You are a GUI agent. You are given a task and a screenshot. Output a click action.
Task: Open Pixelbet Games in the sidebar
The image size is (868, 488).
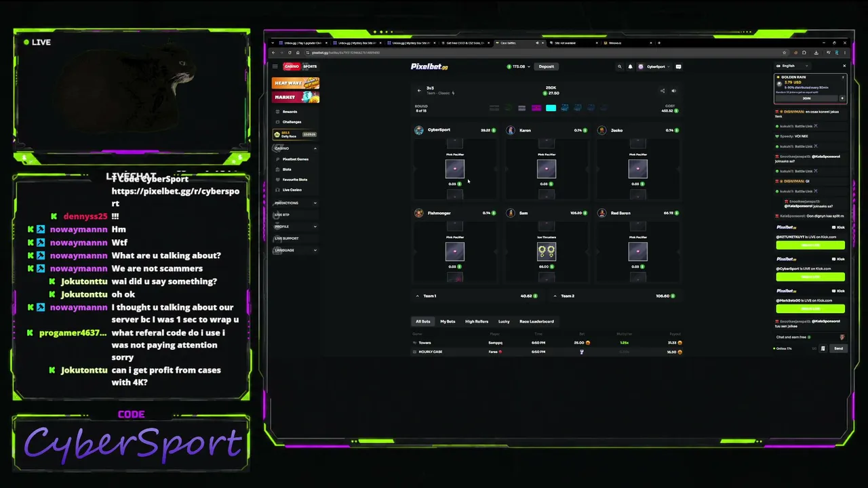pyautogui.click(x=295, y=159)
